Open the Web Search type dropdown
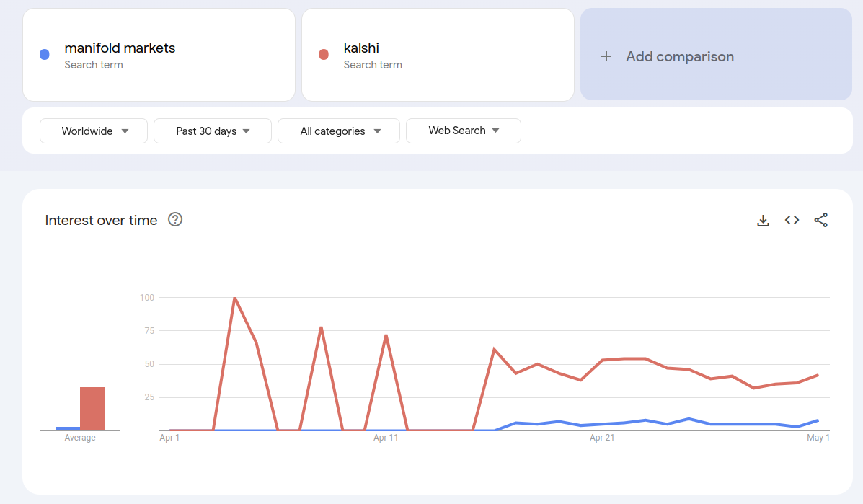 (464, 131)
